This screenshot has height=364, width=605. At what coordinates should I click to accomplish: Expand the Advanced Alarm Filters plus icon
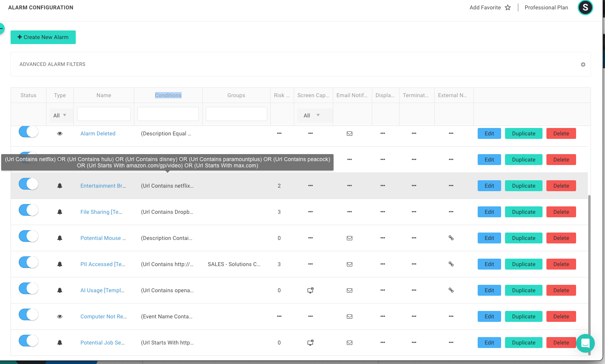pyautogui.click(x=583, y=64)
